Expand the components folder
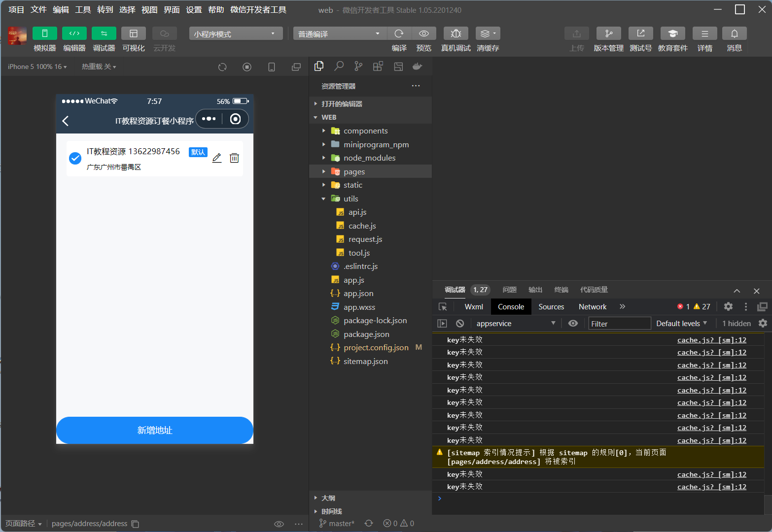Image resolution: width=772 pixels, height=532 pixels. coord(370,131)
